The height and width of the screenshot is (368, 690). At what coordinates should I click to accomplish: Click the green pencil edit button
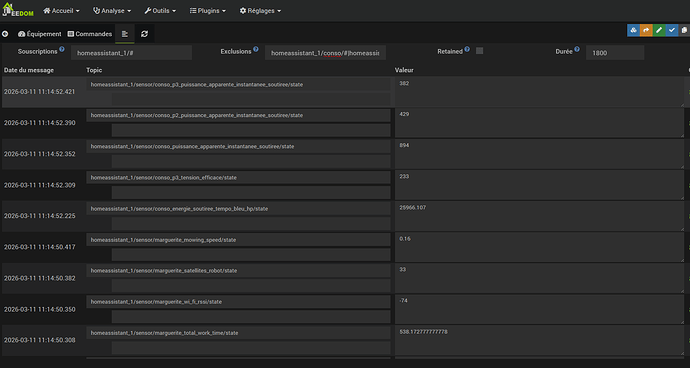pyautogui.click(x=659, y=30)
